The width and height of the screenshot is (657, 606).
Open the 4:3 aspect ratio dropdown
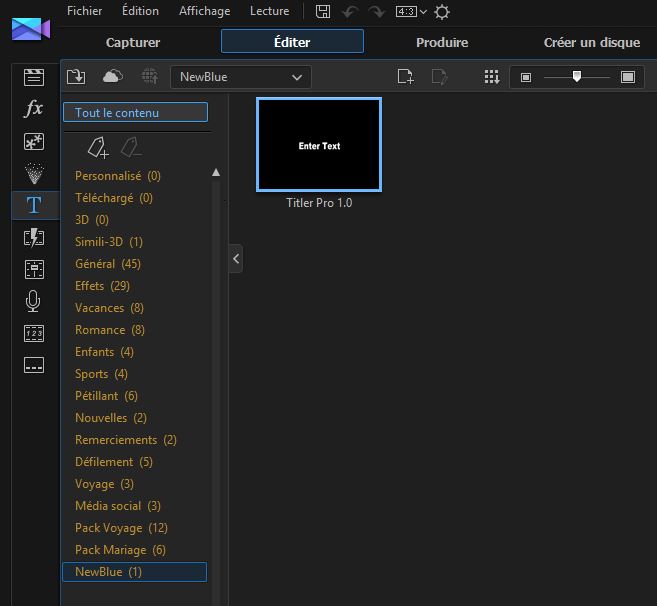tap(411, 12)
